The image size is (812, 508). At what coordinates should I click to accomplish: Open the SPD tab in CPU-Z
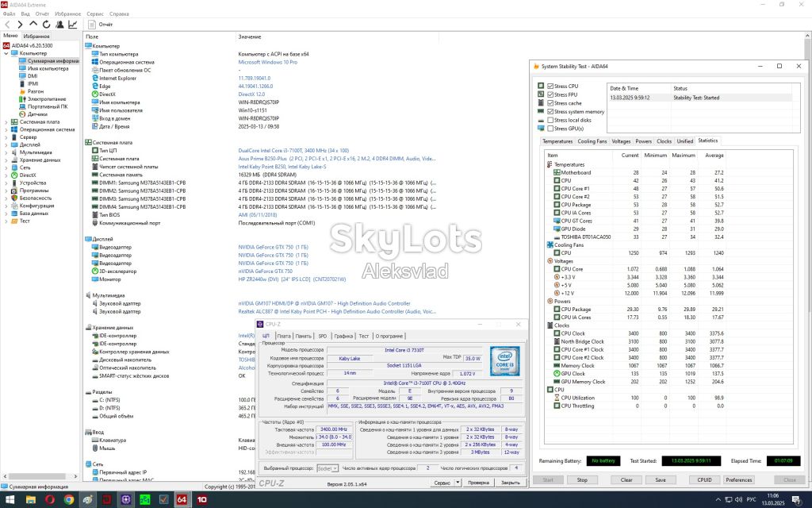[323, 336]
